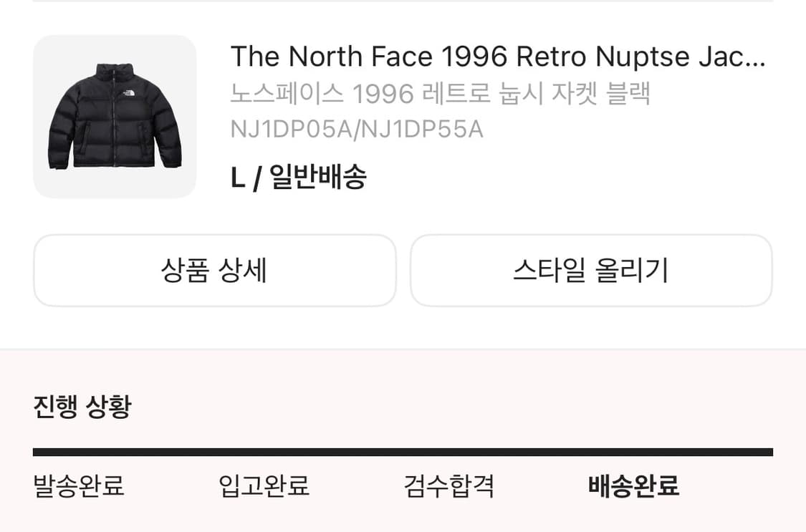The image size is (806, 532).
Task: Select the 검수합격 inspection step
Action: (x=450, y=485)
